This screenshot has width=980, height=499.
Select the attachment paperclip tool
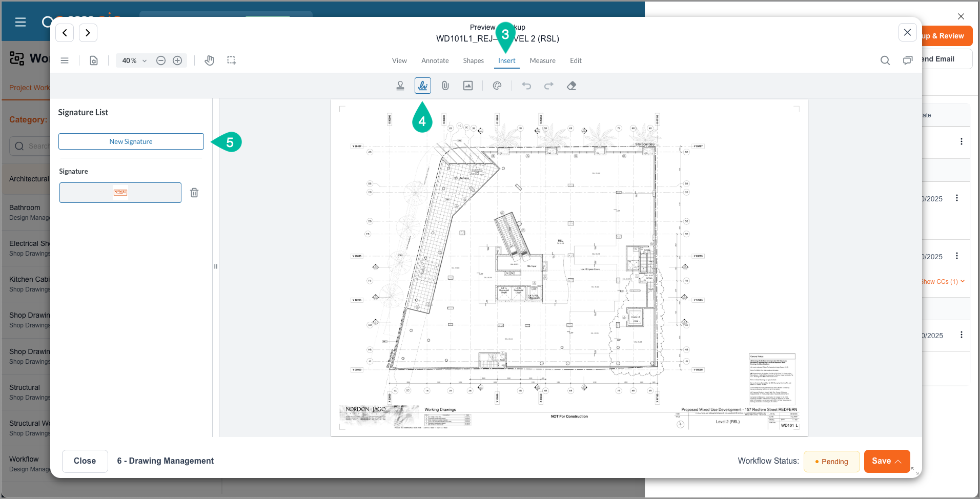tap(445, 86)
